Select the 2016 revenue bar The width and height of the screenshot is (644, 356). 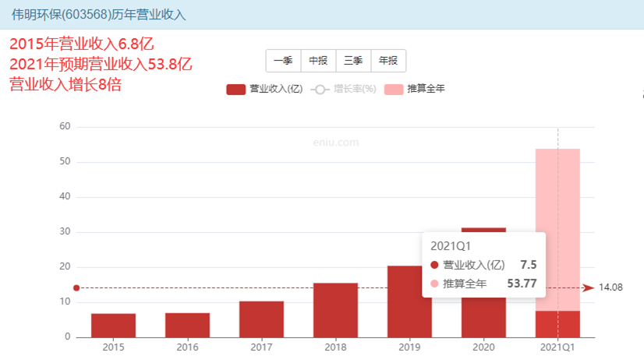click(187, 326)
